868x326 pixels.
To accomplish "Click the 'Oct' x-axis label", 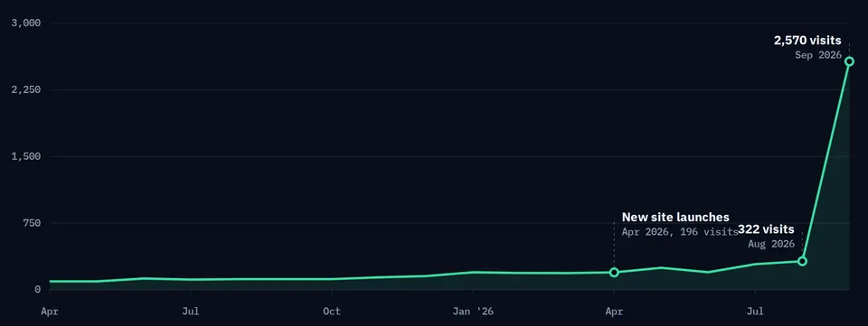I will (x=332, y=312).
